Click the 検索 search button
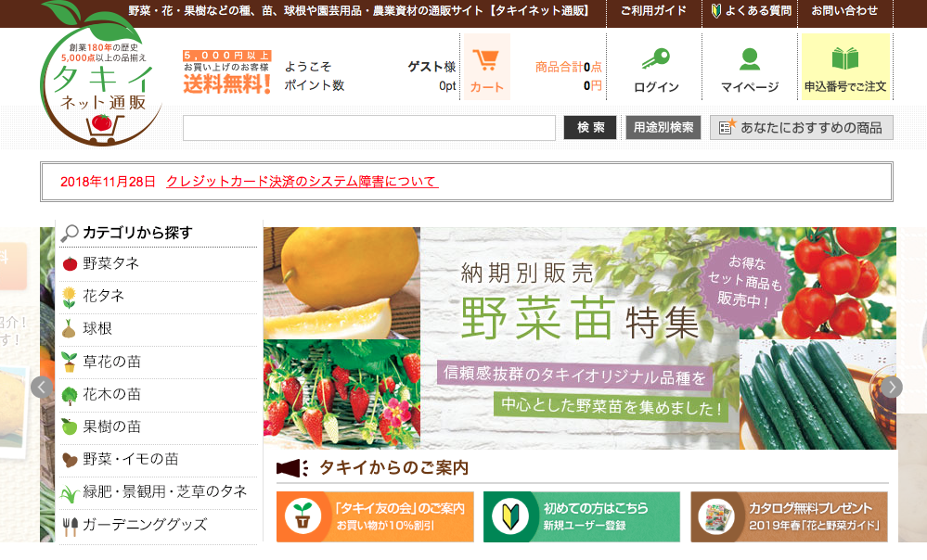Screen dimensions: 927x560 [590, 127]
